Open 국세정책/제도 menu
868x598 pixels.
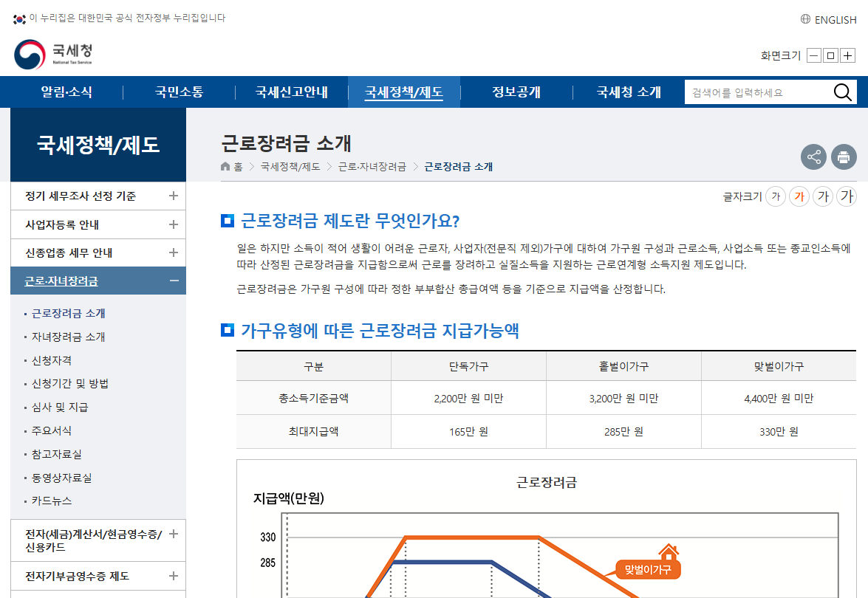coord(403,92)
